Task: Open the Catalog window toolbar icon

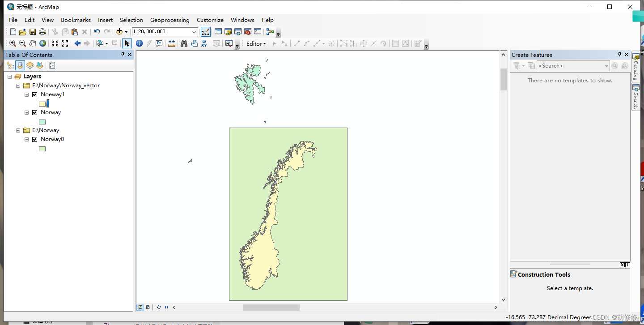Action: coord(228,32)
